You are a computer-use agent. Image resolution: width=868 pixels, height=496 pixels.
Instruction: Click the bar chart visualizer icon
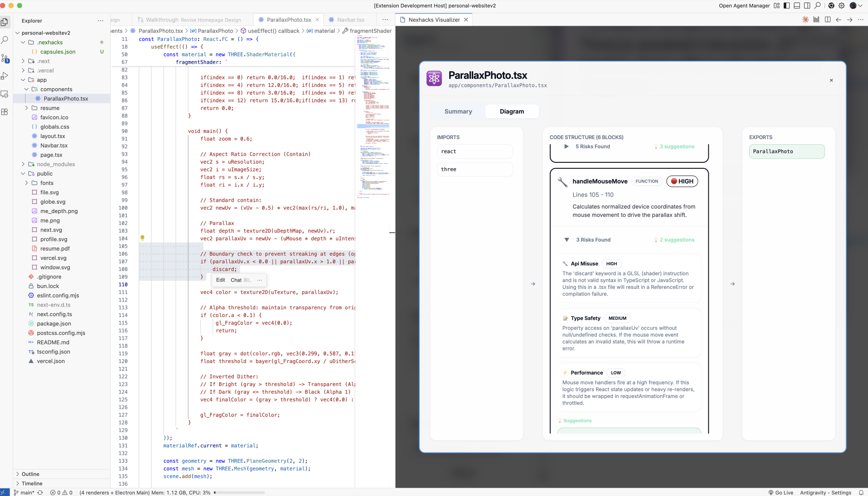click(x=816, y=20)
